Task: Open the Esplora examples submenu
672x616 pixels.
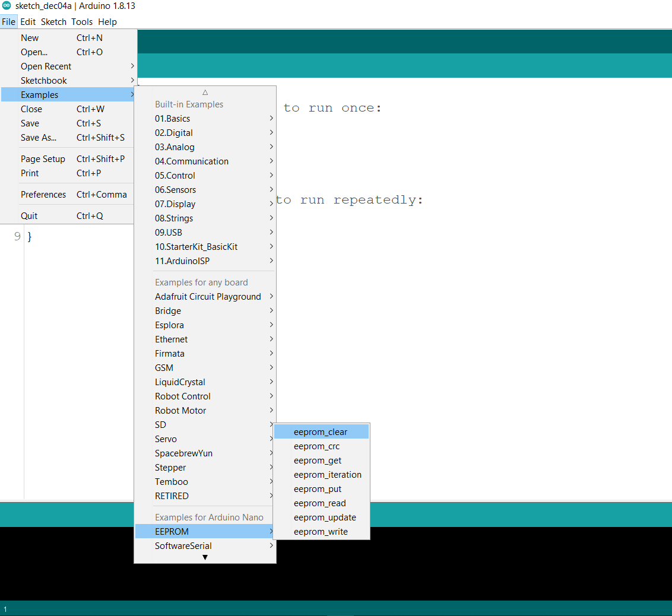Action: pyautogui.click(x=205, y=325)
